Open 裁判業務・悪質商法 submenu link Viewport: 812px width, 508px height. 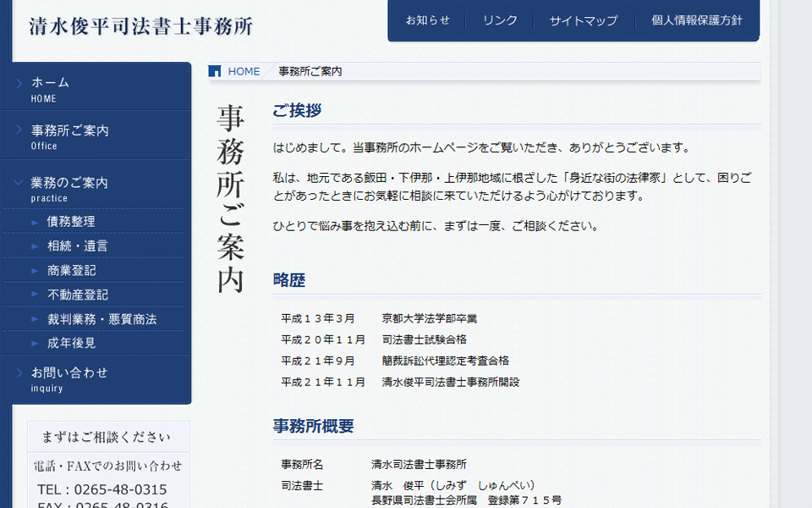[102, 319]
